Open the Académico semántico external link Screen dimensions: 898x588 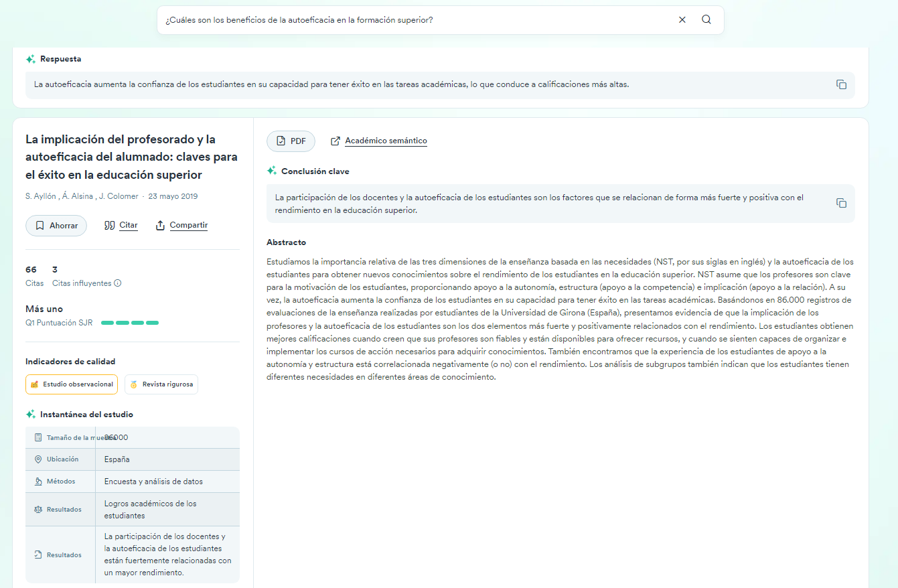point(379,141)
